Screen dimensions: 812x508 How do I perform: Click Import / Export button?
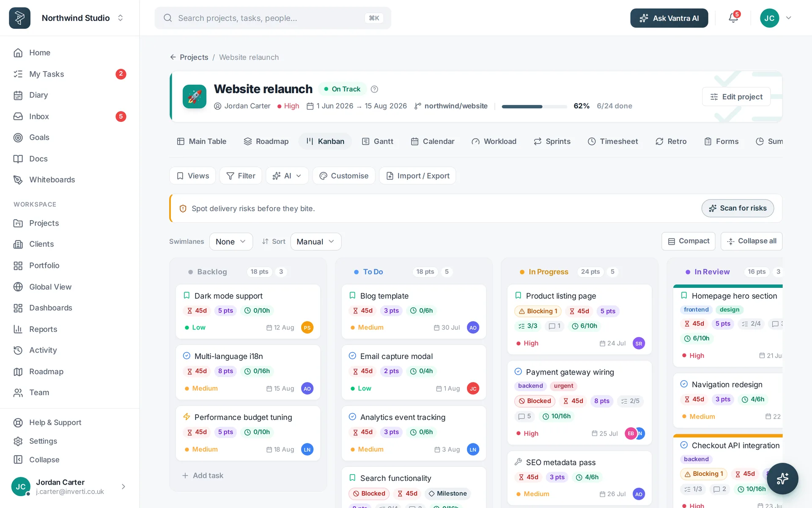coord(417,176)
